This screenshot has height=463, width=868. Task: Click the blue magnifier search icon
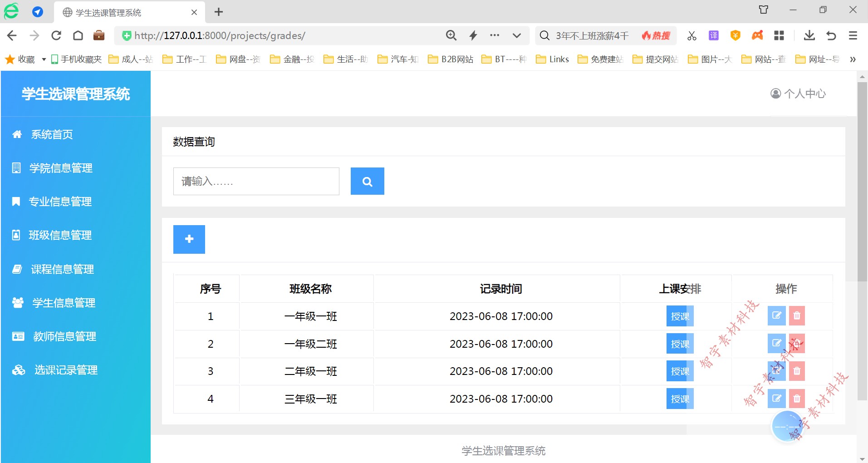[367, 181]
